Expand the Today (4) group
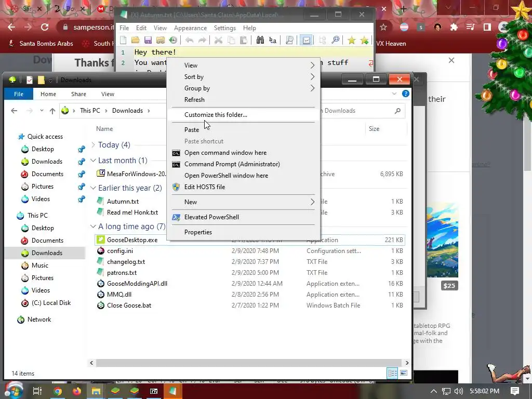The width and height of the screenshot is (532, 399). [x=93, y=145]
